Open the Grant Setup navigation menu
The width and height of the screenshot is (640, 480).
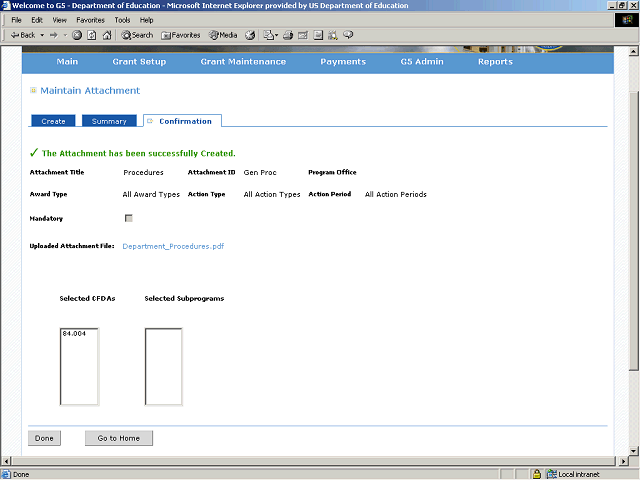[139, 62]
